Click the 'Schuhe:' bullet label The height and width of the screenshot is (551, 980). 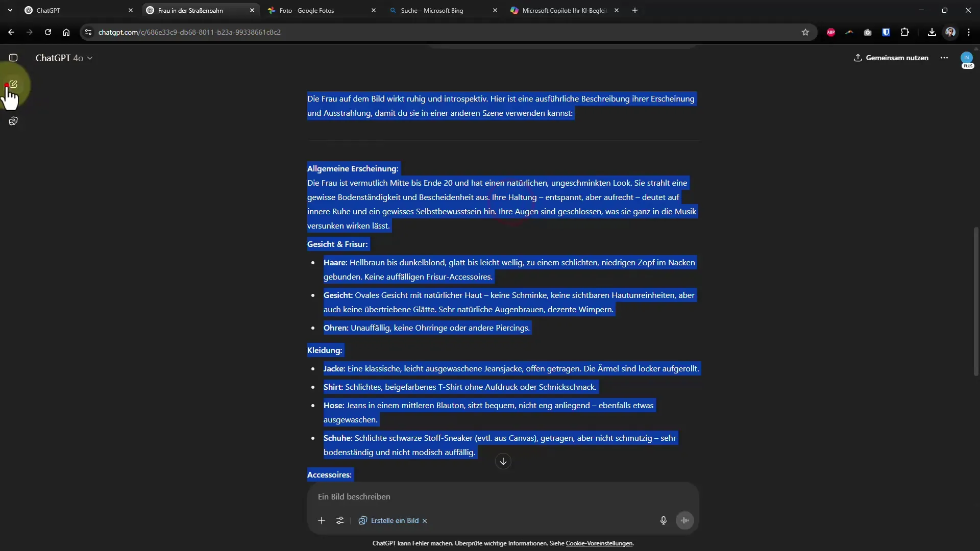tap(338, 438)
